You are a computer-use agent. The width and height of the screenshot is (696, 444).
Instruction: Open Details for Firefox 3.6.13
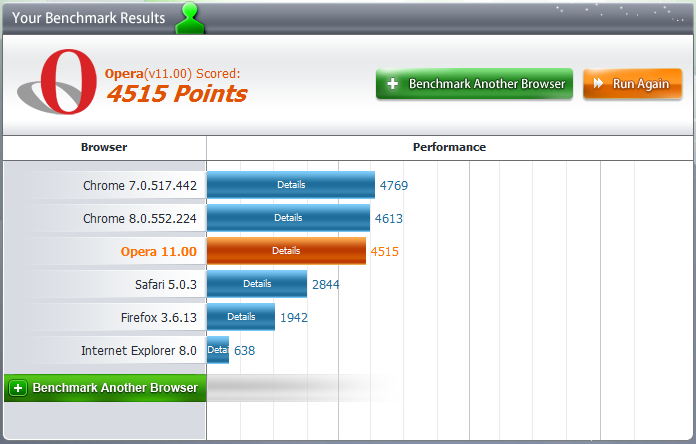[241, 317]
